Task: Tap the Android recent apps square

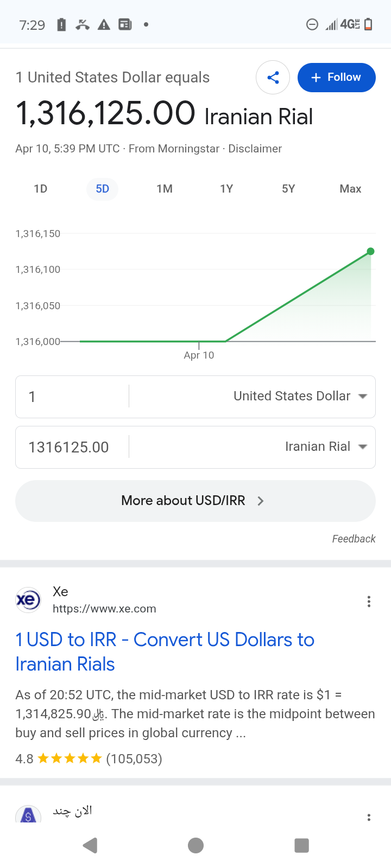Action: [x=301, y=845]
